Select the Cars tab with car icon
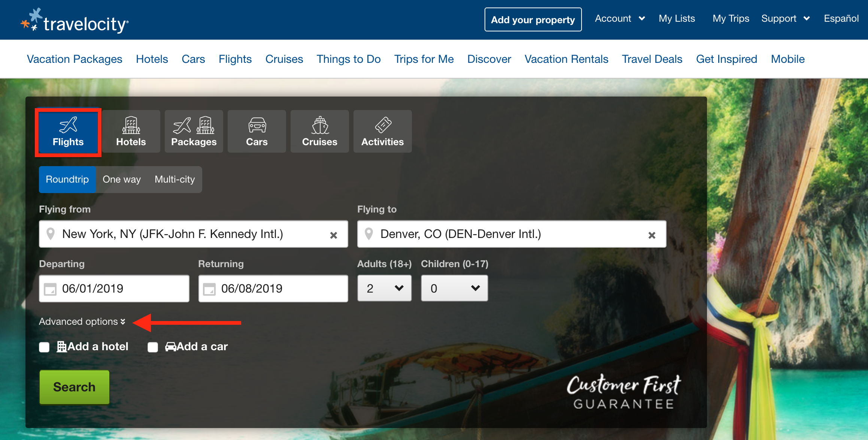The image size is (868, 440). [257, 131]
